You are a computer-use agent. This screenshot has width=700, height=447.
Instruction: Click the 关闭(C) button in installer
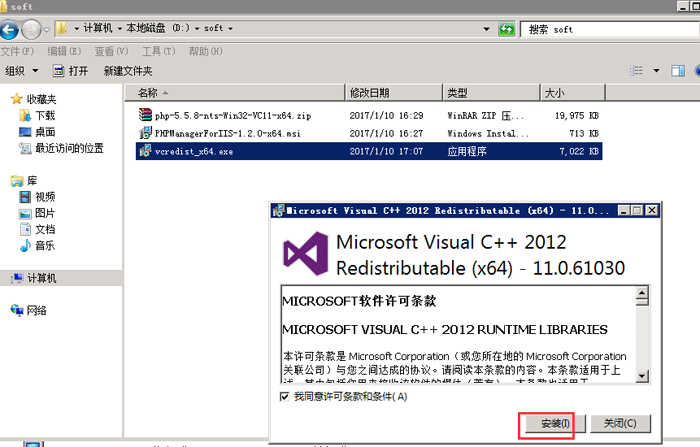coord(621,423)
